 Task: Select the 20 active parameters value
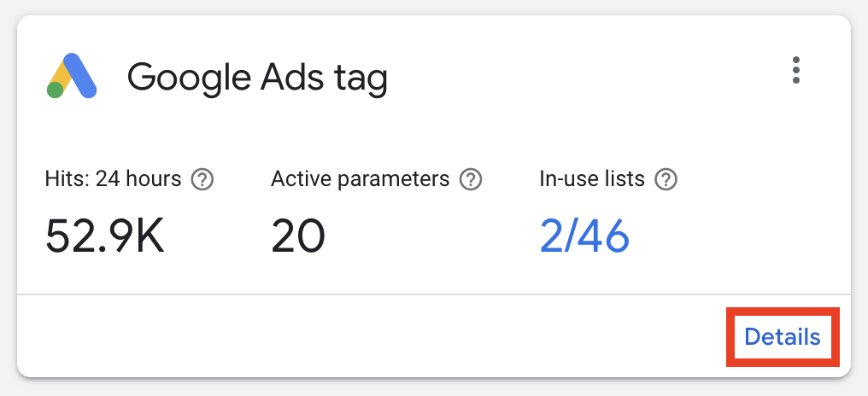coord(298,236)
